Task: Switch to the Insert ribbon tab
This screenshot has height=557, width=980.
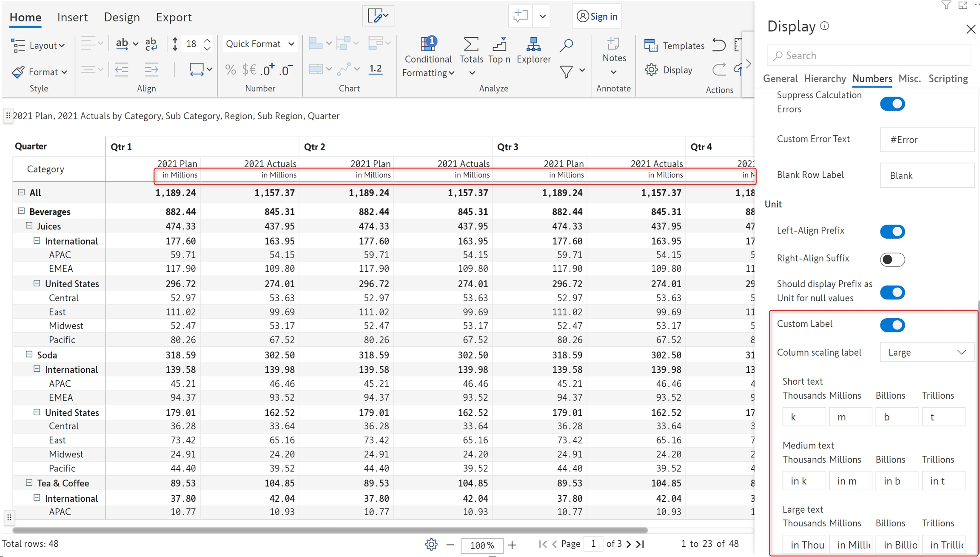Action: [72, 17]
